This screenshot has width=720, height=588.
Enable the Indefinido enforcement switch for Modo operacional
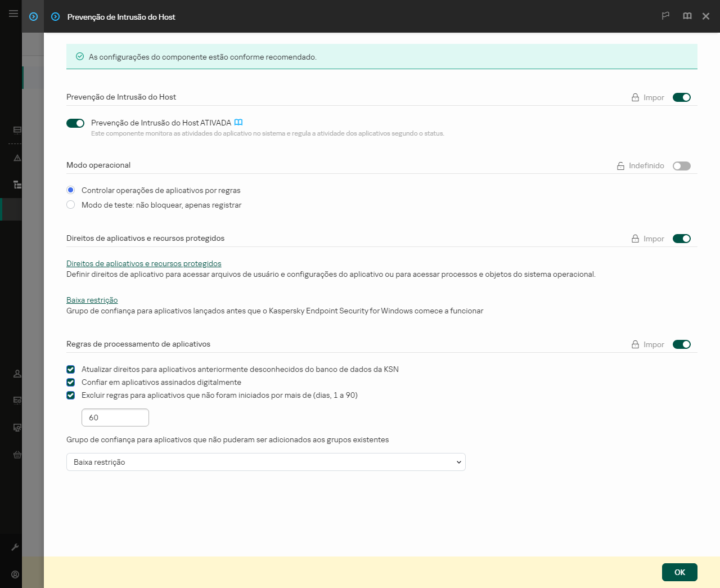[682, 165]
